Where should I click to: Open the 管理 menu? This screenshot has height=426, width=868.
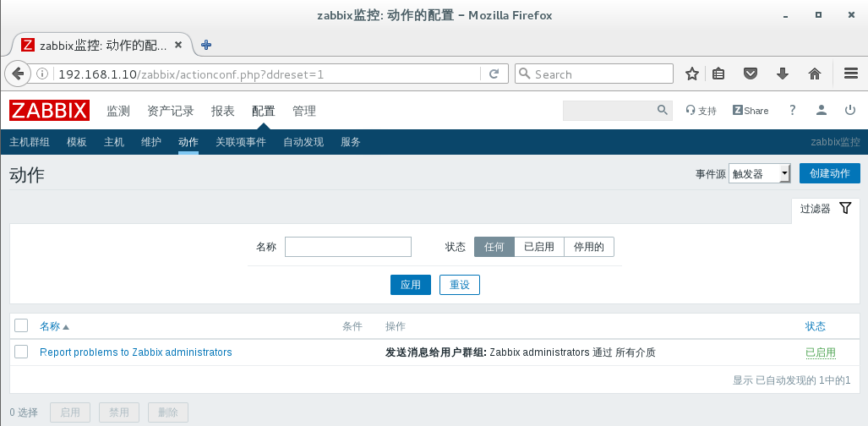click(x=304, y=111)
